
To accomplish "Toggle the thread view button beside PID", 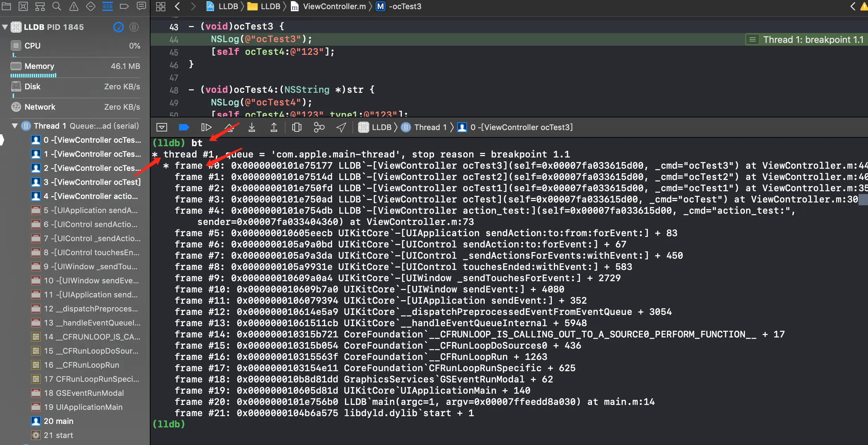I will tap(134, 27).
